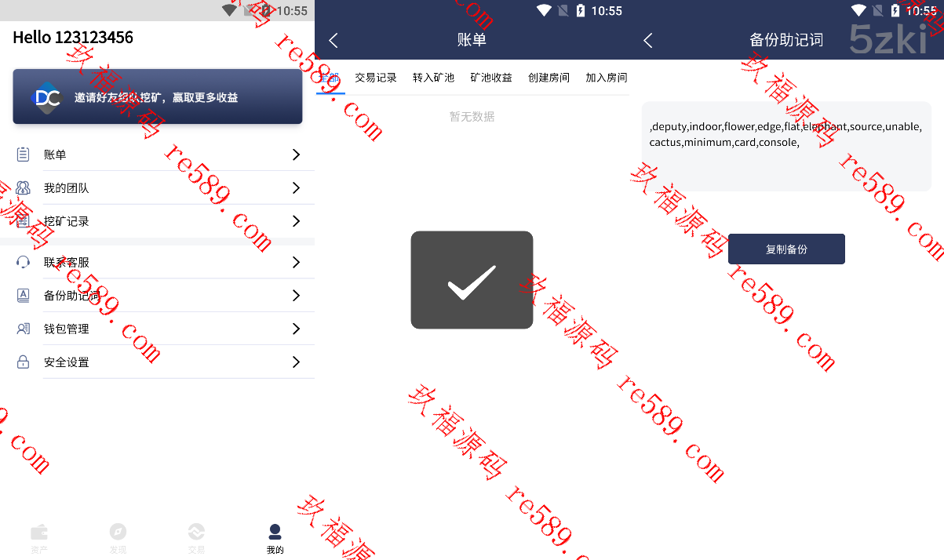Expand the 挖矿记录 row chevron
The image size is (944, 560).
click(296, 221)
